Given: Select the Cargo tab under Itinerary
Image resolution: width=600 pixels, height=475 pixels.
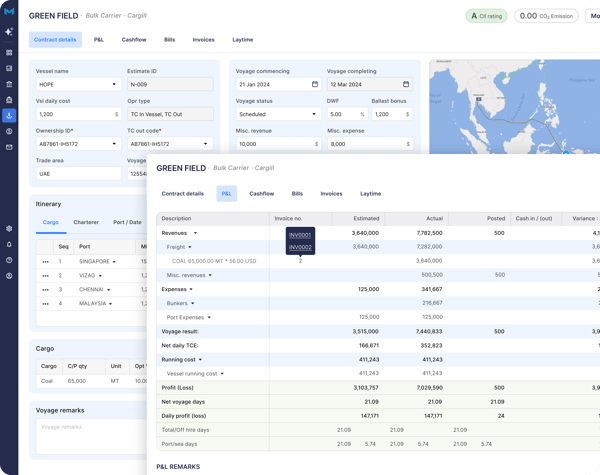Looking at the screenshot, I should 51,222.
